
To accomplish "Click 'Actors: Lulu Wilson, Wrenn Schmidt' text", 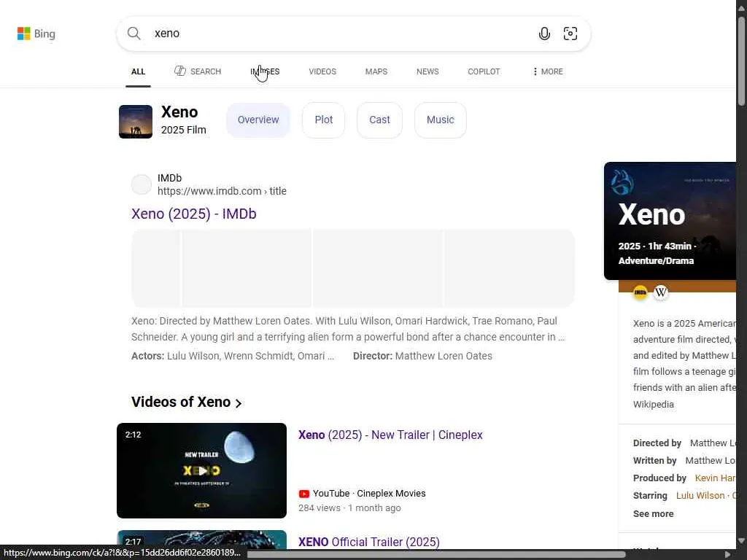I will point(233,356).
